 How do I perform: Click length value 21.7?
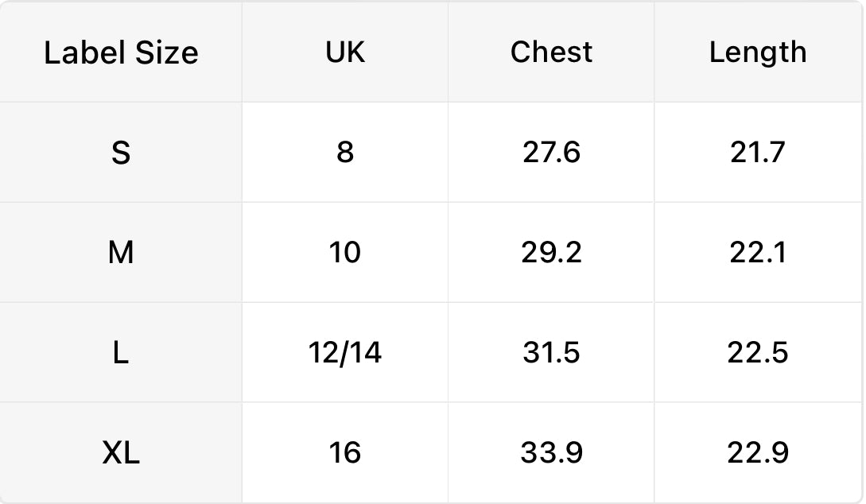point(758,153)
